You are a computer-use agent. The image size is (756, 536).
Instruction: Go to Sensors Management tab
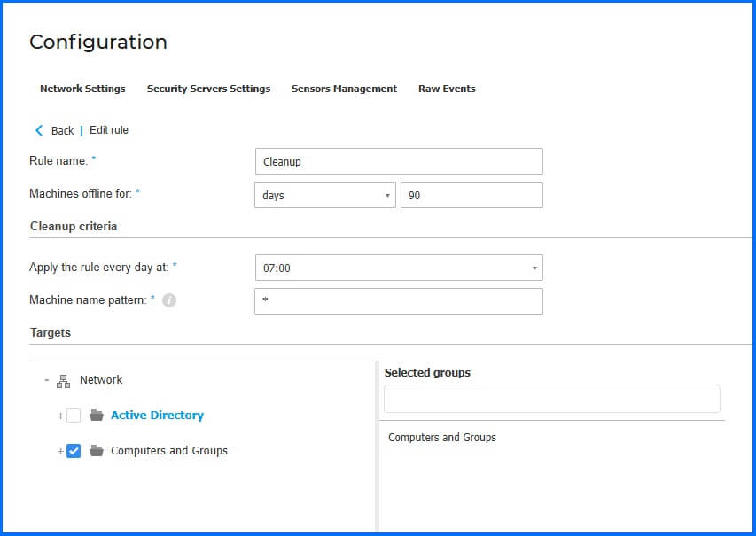344,89
